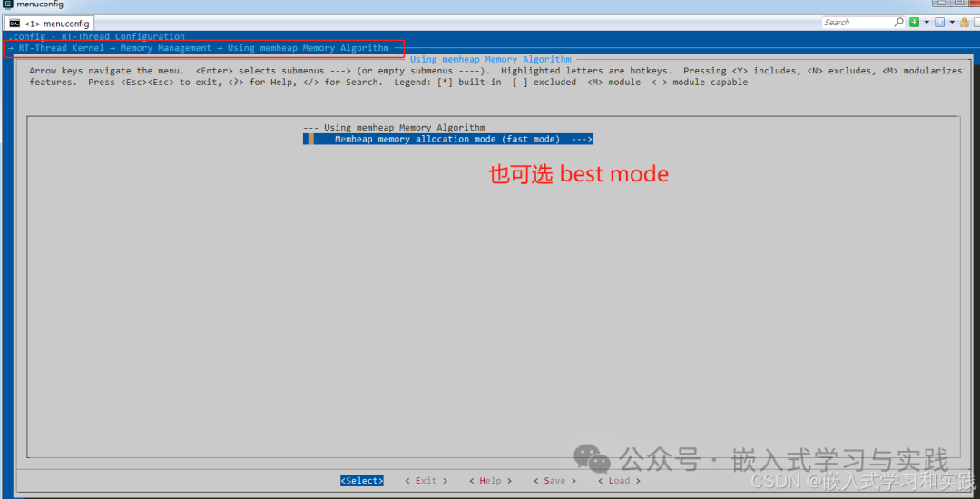Image resolution: width=980 pixels, height=499 pixels.
Task: Click 'RT-Thread Kernel' in the breadcrumb path
Action: tap(62, 48)
